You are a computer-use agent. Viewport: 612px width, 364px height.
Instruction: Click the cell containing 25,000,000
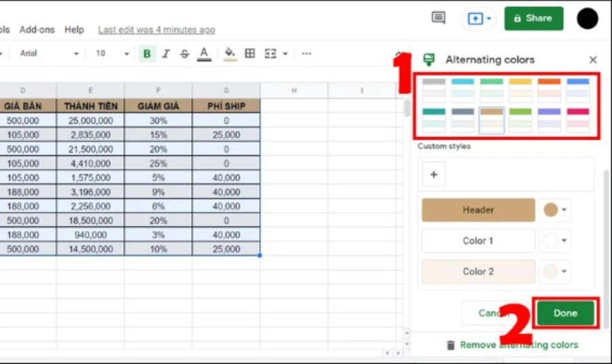(90, 120)
